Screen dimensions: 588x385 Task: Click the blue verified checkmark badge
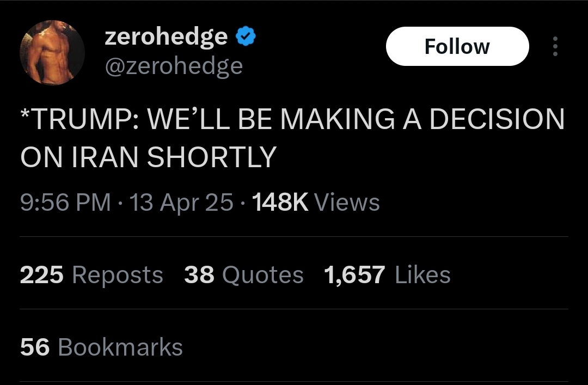(x=246, y=38)
